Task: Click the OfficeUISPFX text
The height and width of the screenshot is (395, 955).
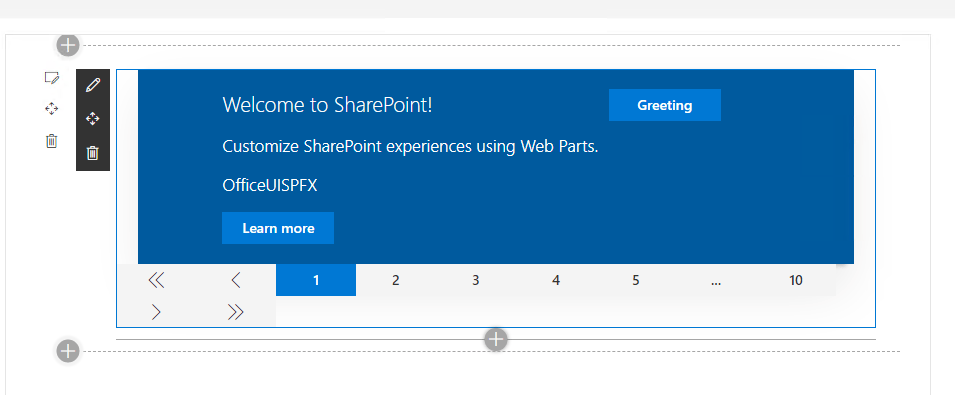Action: click(270, 186)
